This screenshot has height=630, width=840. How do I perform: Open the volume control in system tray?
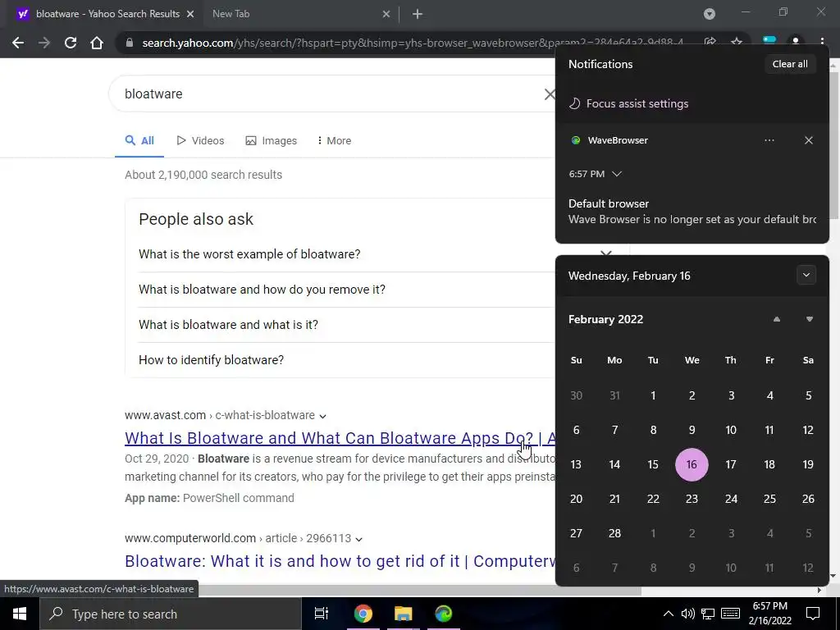(688, 614)
